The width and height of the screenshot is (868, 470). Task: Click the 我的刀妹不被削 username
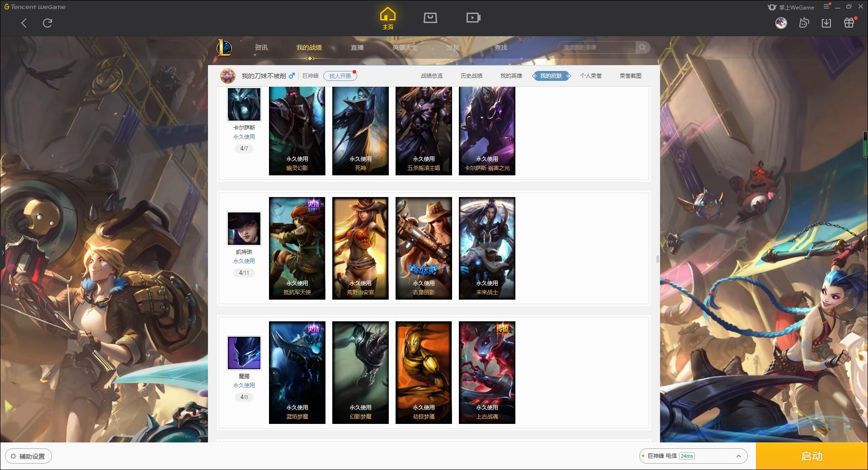[x=264, y=76]
